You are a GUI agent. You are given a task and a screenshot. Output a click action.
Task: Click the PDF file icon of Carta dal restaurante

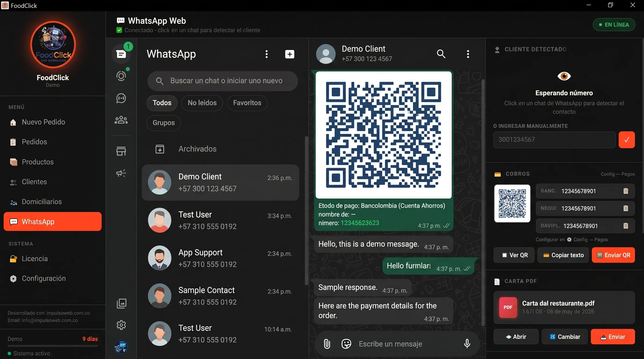point(508,307)
